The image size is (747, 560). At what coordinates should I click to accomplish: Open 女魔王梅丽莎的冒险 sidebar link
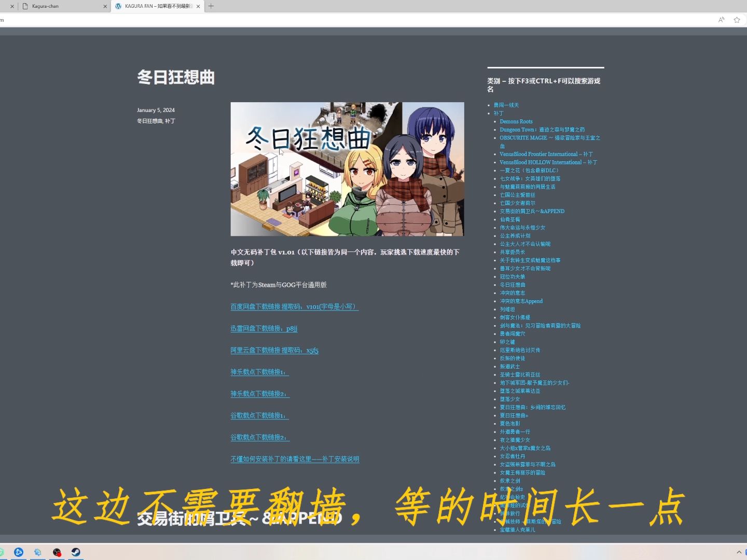click(x=522, y=472)
